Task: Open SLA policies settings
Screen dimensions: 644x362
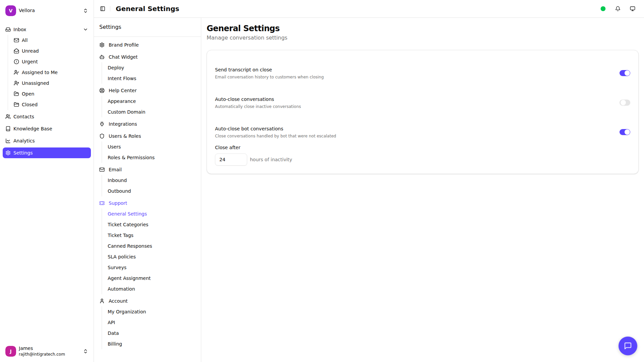Action: pos(122,257)
